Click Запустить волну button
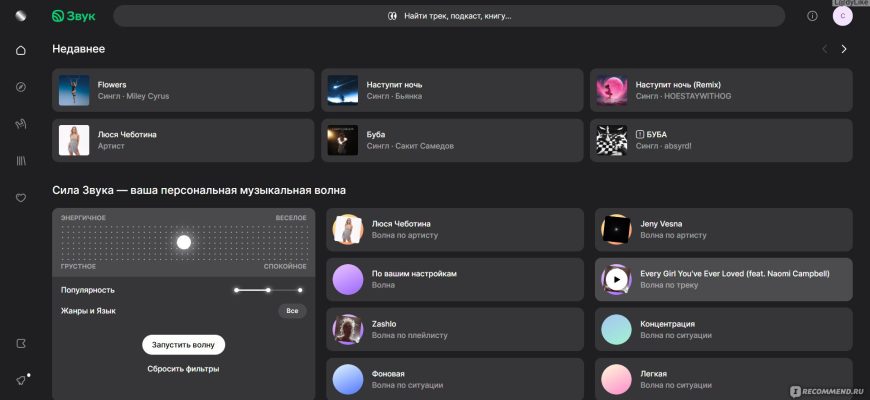Screen dimensions: 870x400 coord(183,344)
